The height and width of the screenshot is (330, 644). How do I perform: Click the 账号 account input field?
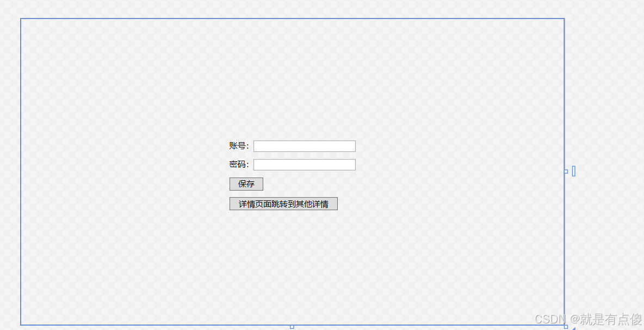point(305,146)
